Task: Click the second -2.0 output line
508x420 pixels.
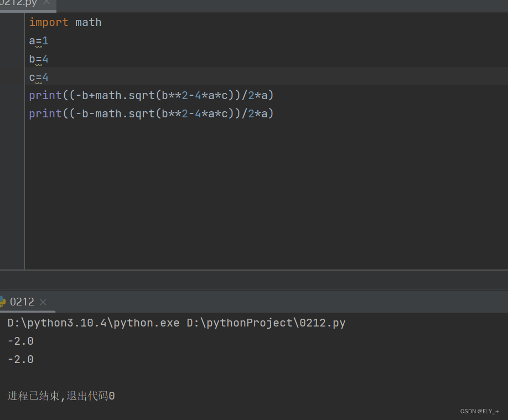Action: [x=20, y=359]
